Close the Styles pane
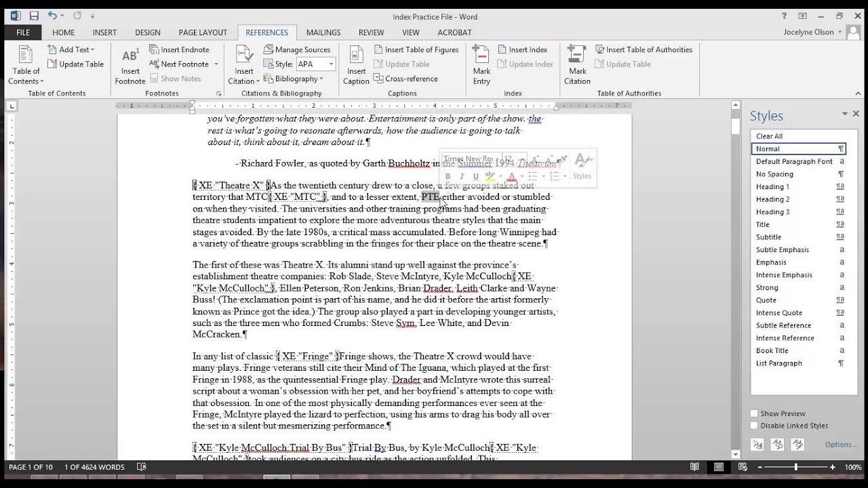868x488 pixels. coord(856,114)
